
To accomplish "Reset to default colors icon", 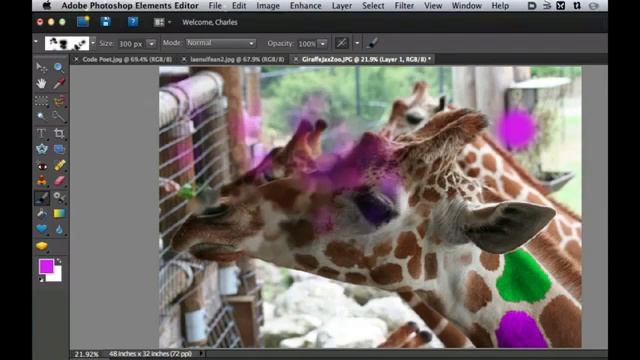I will click(41, 280).
